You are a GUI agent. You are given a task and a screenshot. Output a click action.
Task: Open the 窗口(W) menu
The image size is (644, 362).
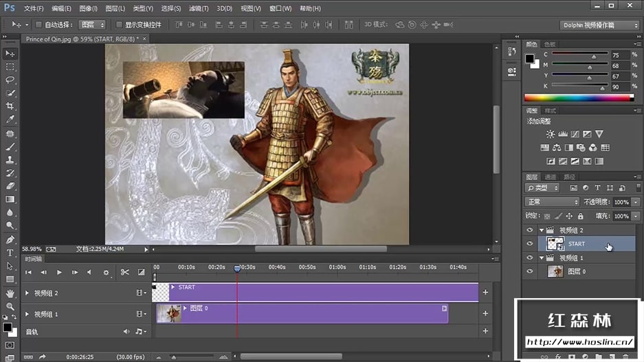click(280, 8)
